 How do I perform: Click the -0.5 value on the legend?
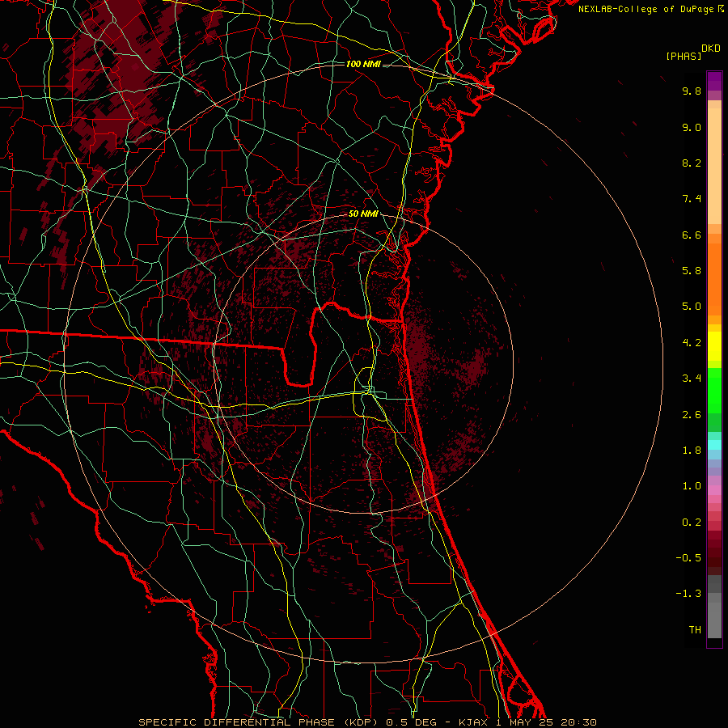(x=688, y=558)
